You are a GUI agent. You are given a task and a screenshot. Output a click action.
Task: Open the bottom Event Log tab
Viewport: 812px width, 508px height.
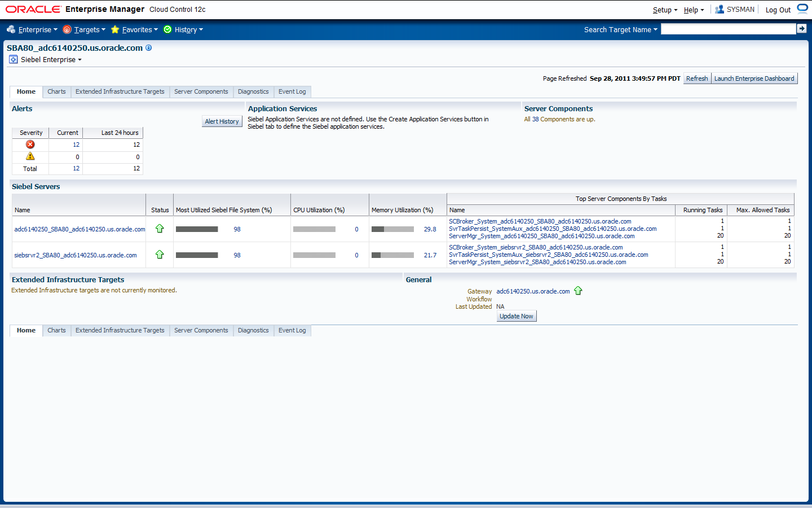click(x=292, y=330)
